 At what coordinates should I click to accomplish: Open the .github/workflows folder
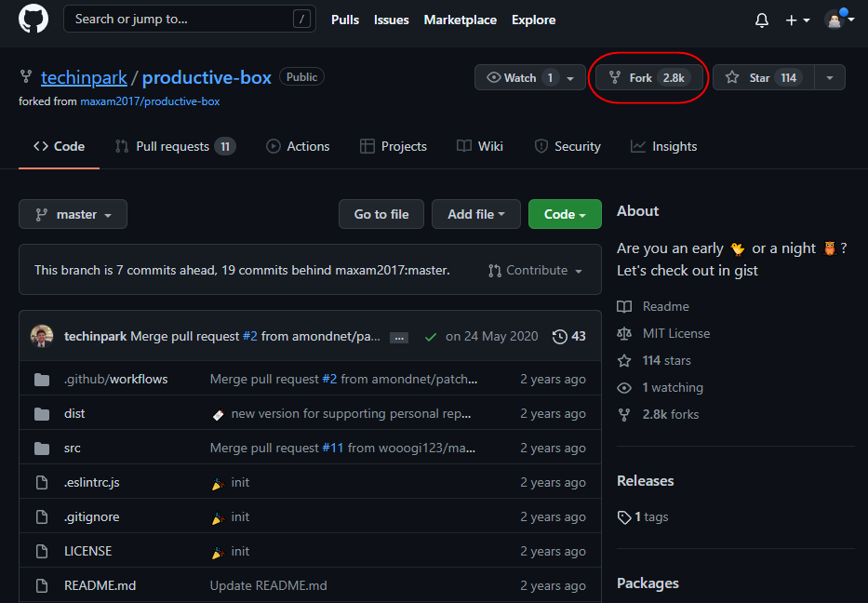(115, 380)
